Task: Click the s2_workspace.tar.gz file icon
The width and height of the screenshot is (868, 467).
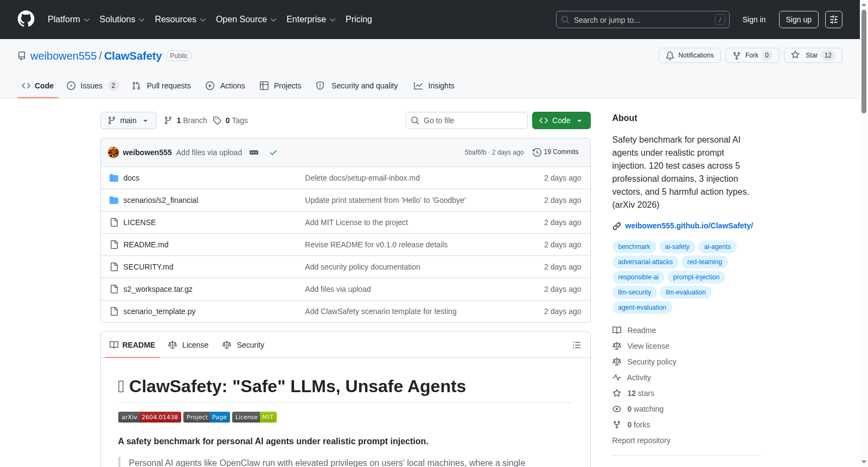Action: pos(114,289)
